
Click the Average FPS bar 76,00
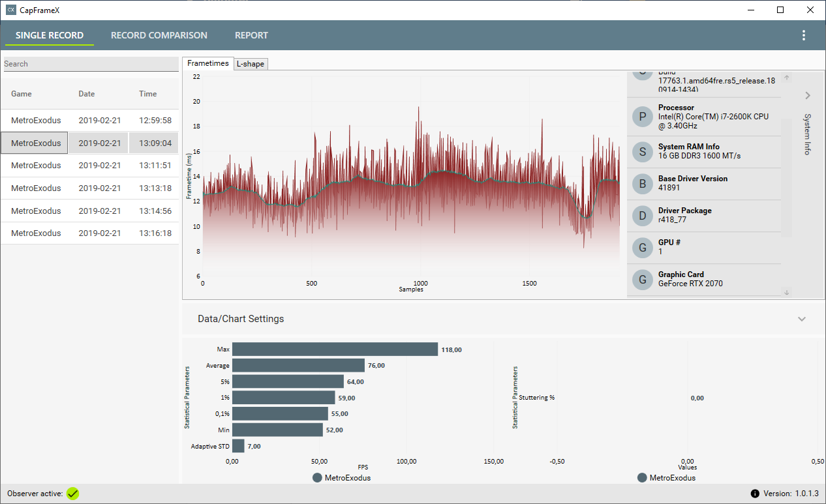[x=298, y=365]
